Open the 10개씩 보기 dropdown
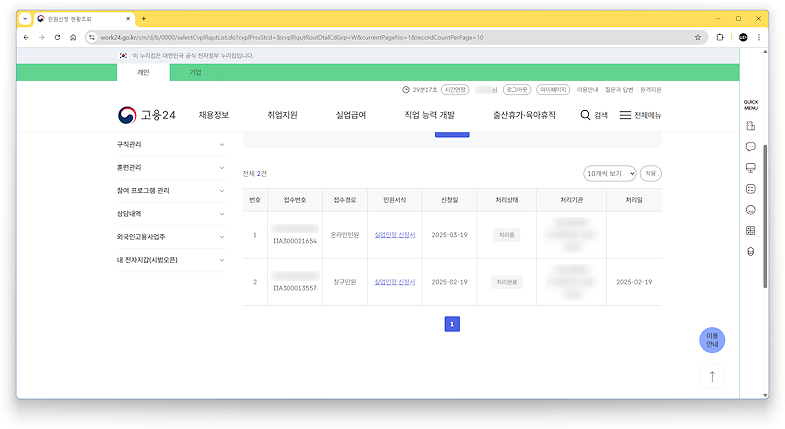 coord(609,174)
